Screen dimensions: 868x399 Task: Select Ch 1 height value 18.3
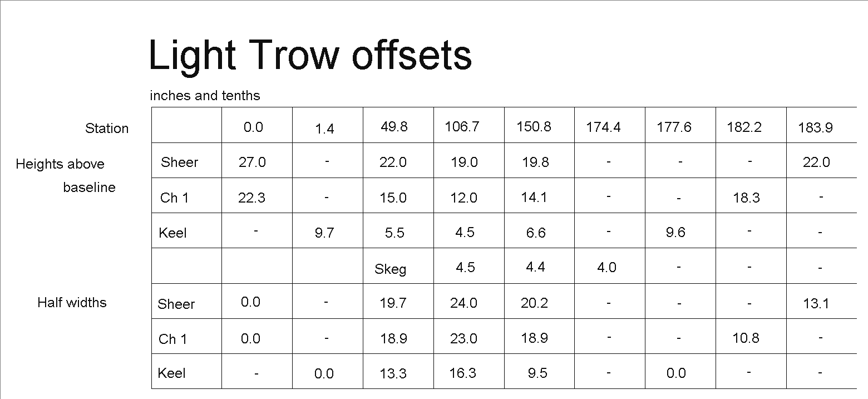click(x=746, y=198)
